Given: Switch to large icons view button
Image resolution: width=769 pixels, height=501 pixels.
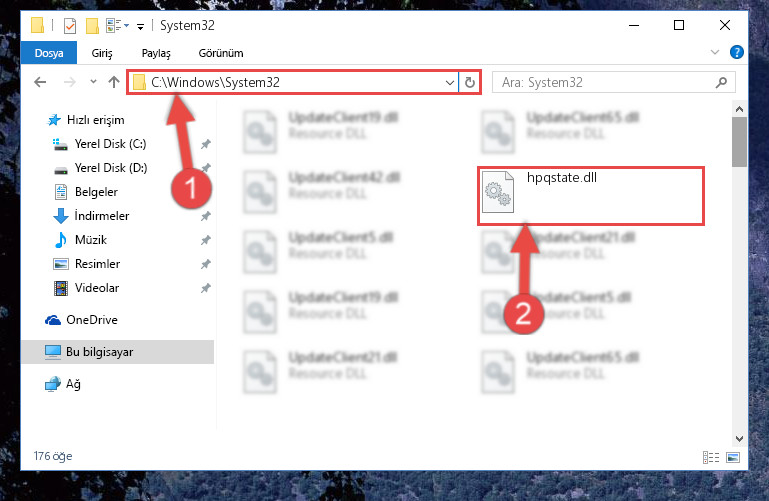Looking at the screenshot, I should (733, 457).
